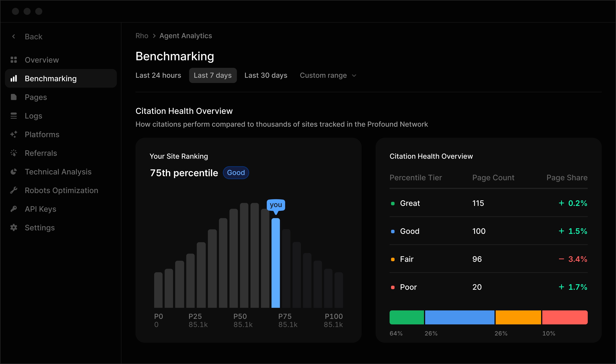Click the 'you' tooltip marker
616x364 pixels.
coord(276,205)
